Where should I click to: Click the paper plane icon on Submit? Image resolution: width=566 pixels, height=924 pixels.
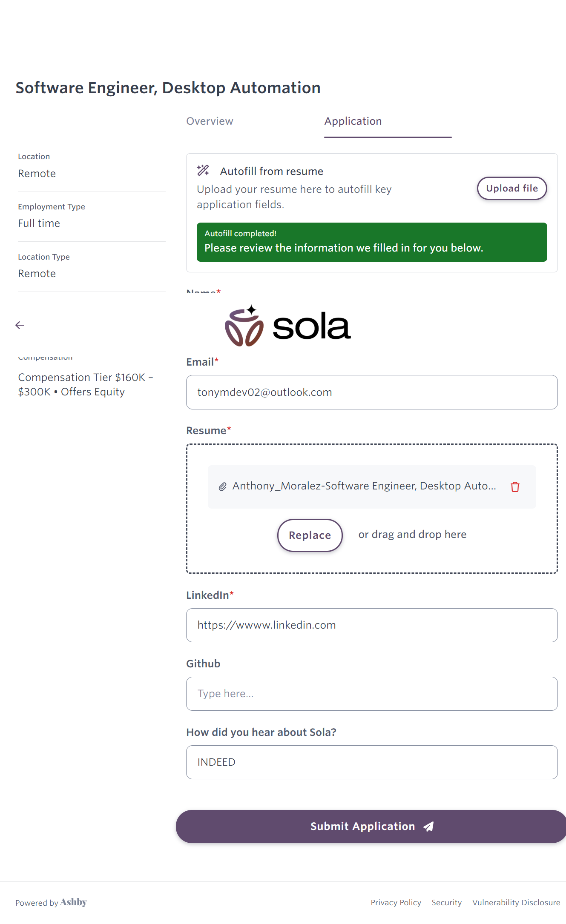click(x=429, y=827)
